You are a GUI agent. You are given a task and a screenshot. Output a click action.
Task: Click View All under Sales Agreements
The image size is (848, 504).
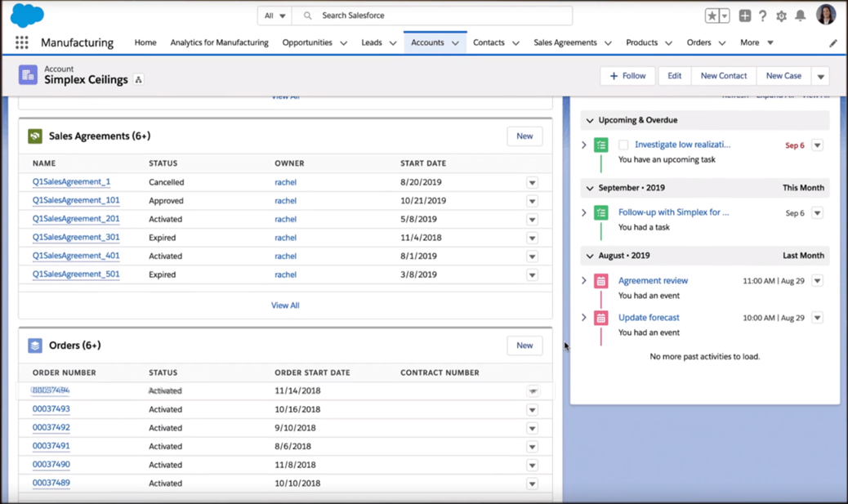(x=285, y=306)
